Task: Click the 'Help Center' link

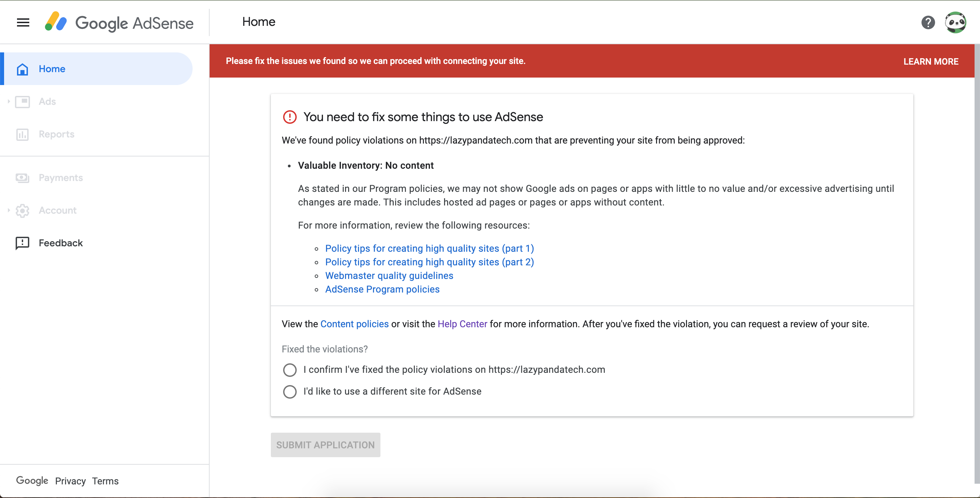Action: (462, 324)
